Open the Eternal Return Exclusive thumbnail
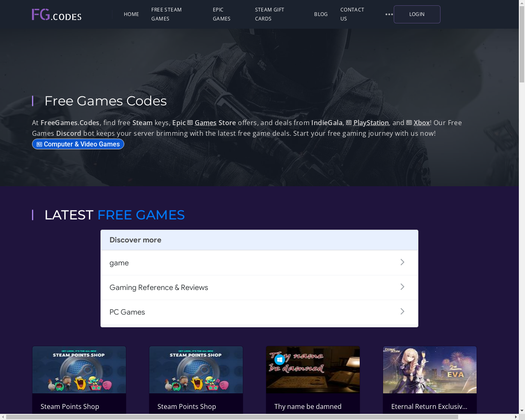The width and height of the screenshot is (525, 420). 430,370
